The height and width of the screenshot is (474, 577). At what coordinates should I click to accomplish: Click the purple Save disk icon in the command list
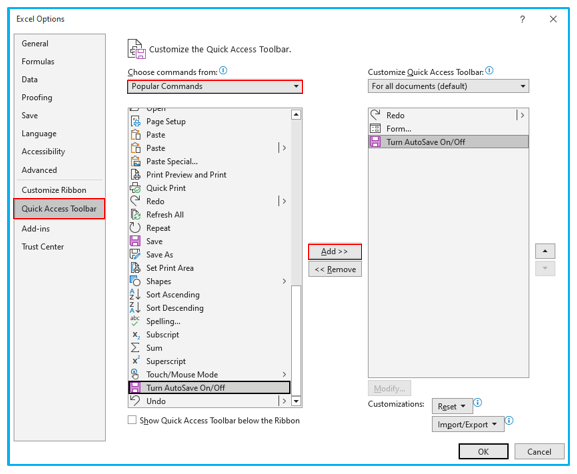[x=135, y=241]
